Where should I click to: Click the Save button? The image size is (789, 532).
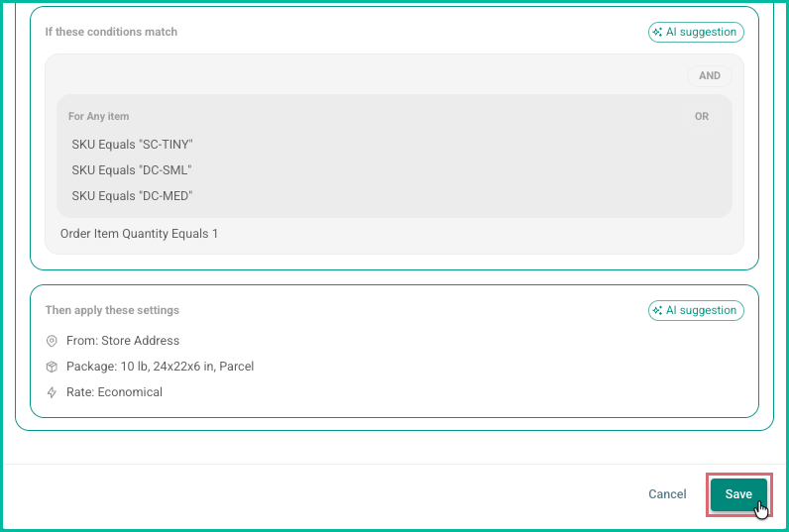click(738, 494)
